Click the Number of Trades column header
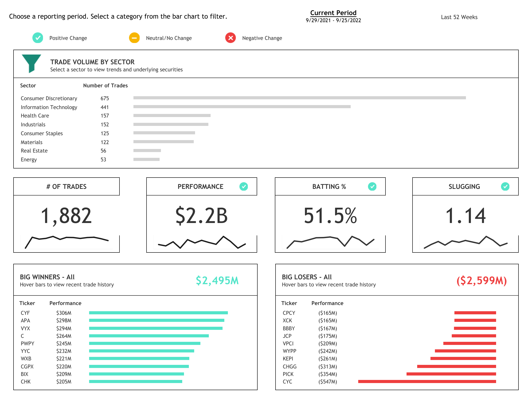 [x=105, y=86]
